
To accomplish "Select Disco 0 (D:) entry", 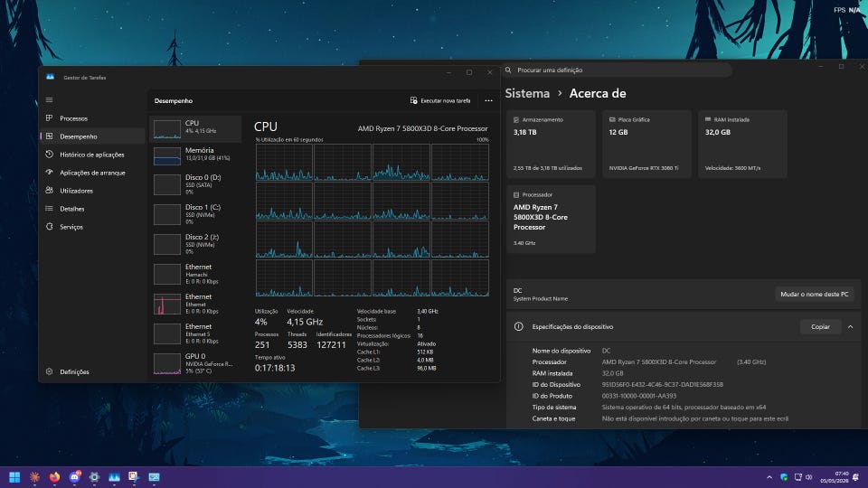I will 195,184.
